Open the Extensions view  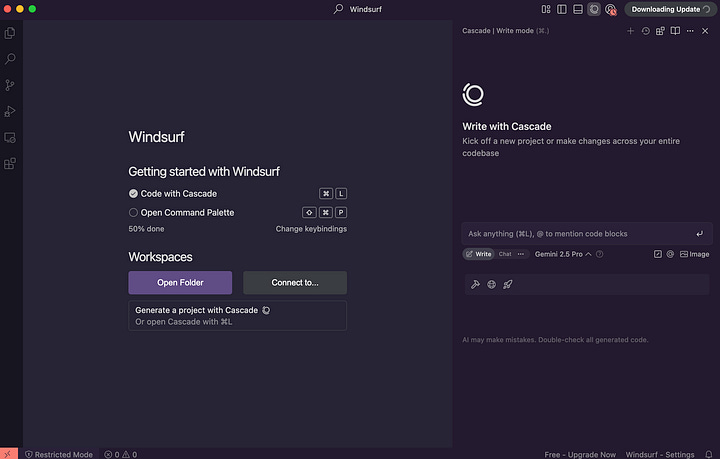pos(10,163)
